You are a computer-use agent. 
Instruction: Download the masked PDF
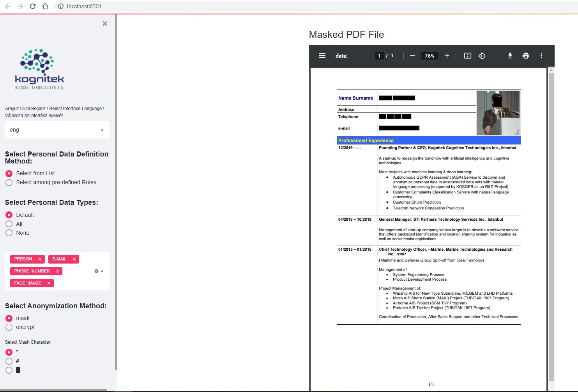[x=510, y=56]
